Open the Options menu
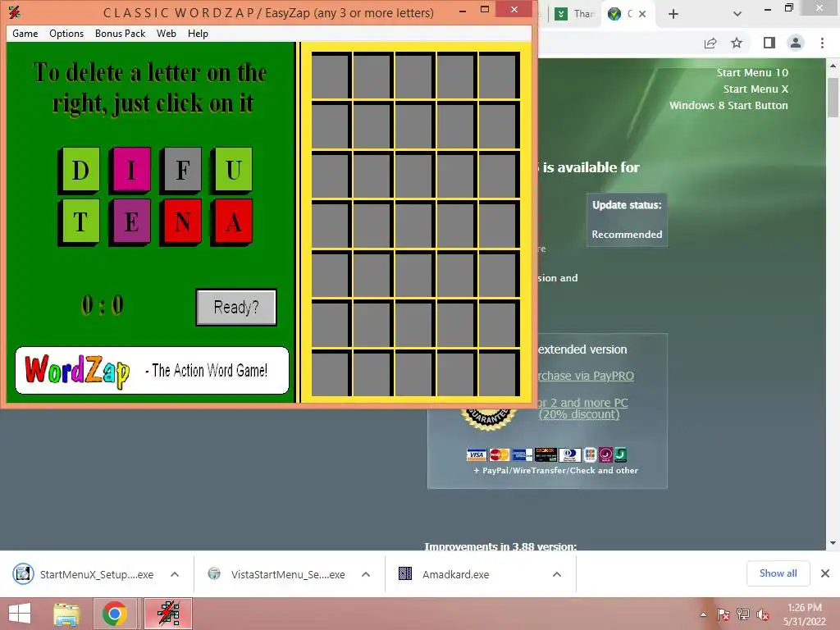Screen dimensions: 840x630 point(66,33)
